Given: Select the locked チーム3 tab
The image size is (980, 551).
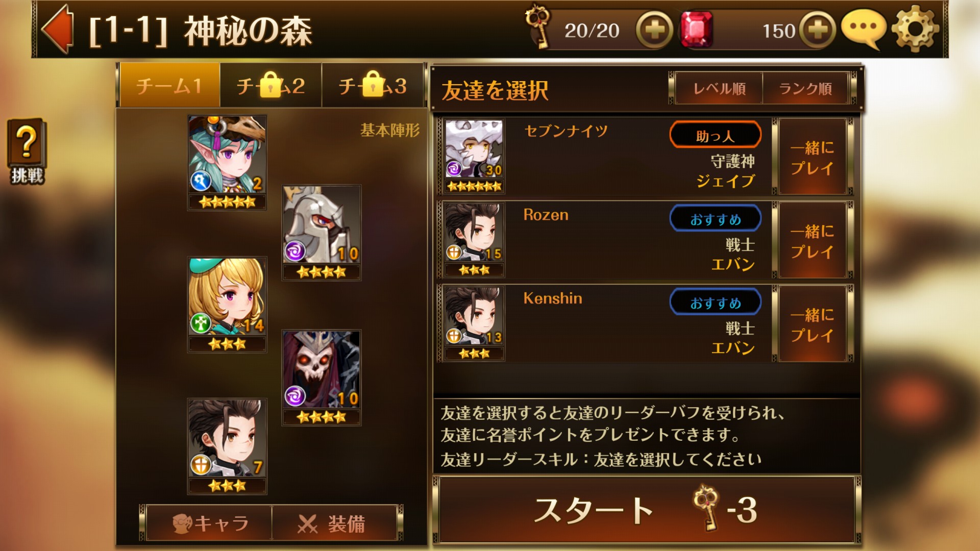Looking at the screenshot, I should pos(373,85).
